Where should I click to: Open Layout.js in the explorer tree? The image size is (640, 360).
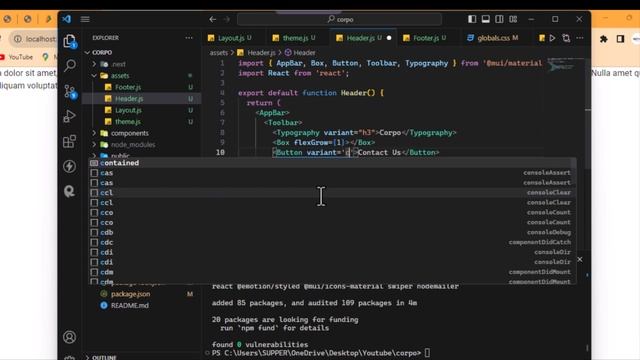coord(128,110)
